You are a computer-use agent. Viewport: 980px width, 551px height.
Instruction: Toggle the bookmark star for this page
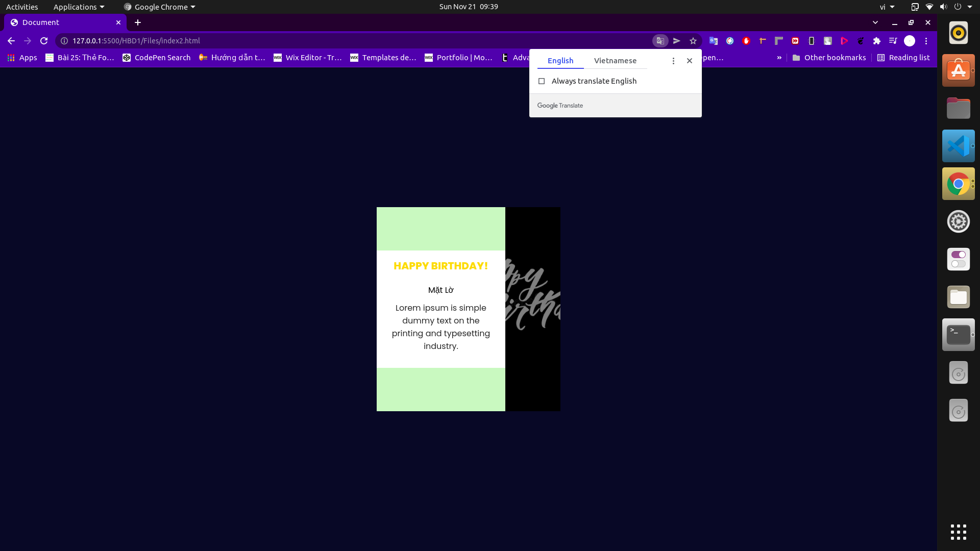[x=693, y=41]
